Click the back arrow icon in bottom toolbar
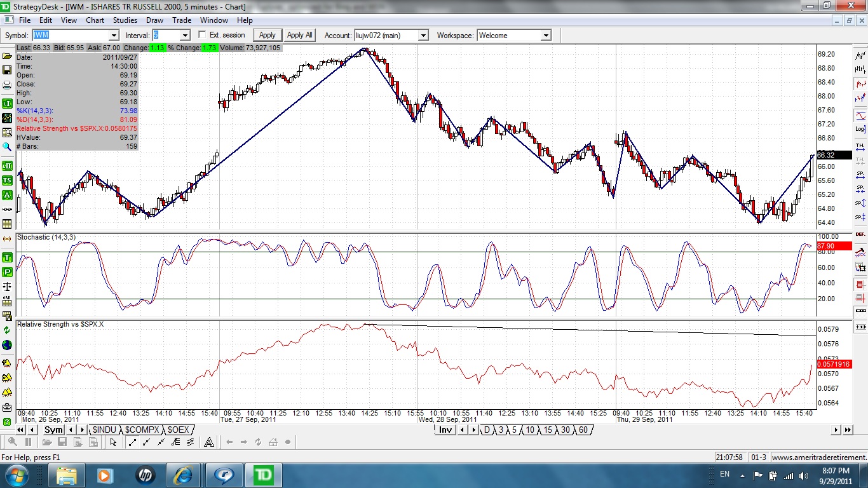 click(229, 442)
